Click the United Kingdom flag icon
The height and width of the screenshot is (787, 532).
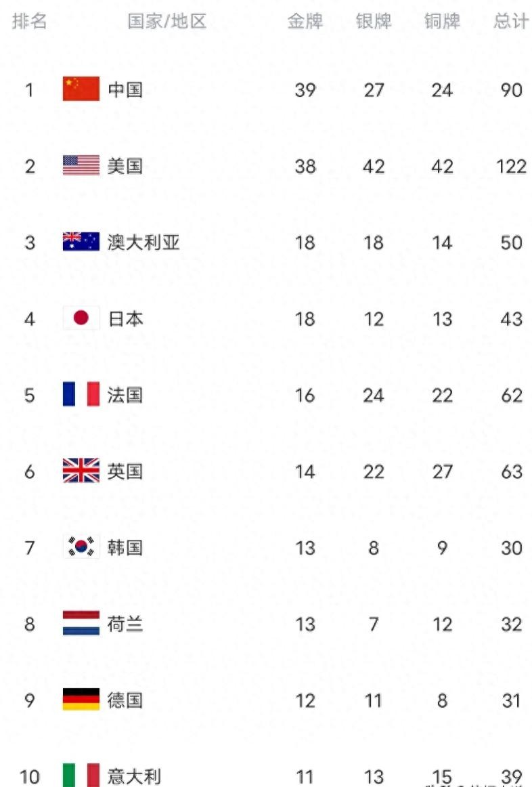[x=81, y=471]
